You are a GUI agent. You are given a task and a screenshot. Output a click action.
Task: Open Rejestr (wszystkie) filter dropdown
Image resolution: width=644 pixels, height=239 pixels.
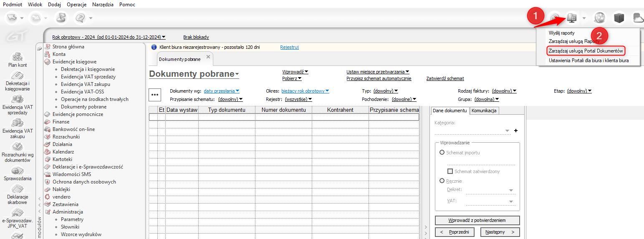(298, 99)
